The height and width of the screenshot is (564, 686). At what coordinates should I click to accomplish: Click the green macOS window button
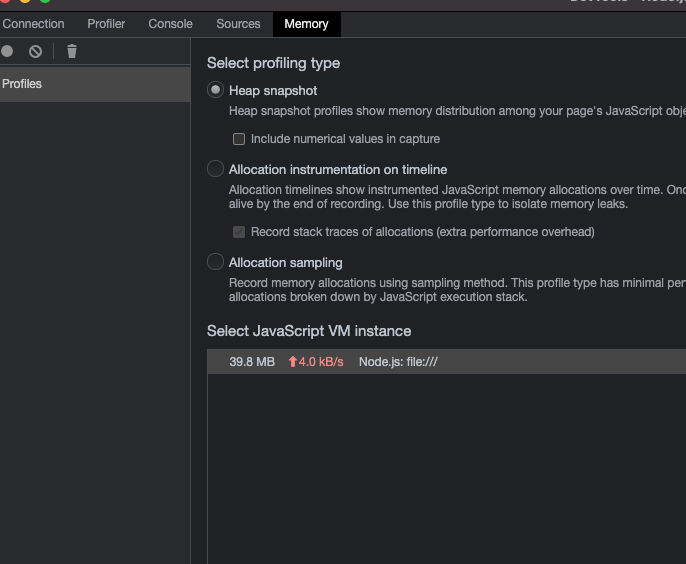click(45, 1)
